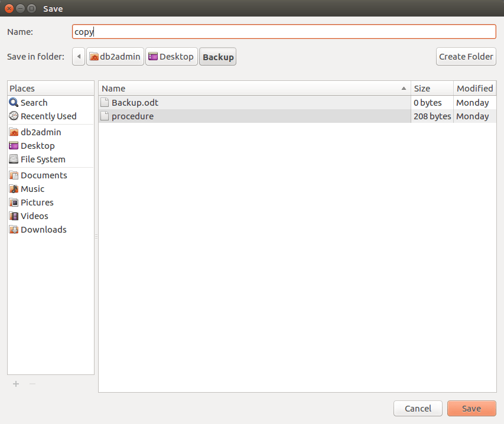Click the path bar left scroll arrow
Screen dimensions: 504x424
click(x=79, y=57)
